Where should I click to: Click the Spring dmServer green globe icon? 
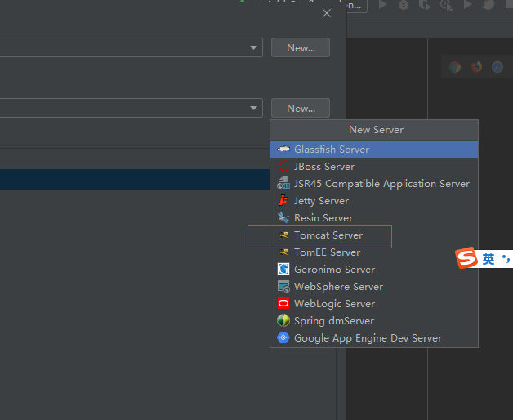click(x=283, y=320)
